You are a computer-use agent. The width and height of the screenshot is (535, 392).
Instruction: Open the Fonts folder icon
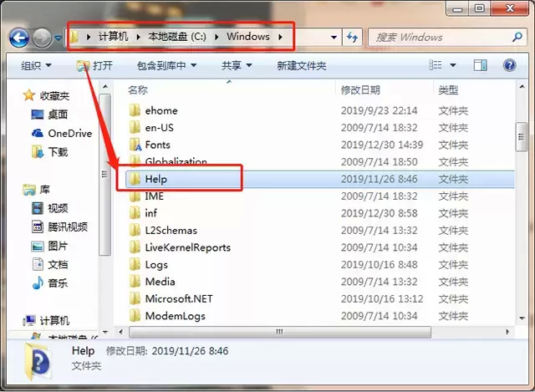[134, 145]
